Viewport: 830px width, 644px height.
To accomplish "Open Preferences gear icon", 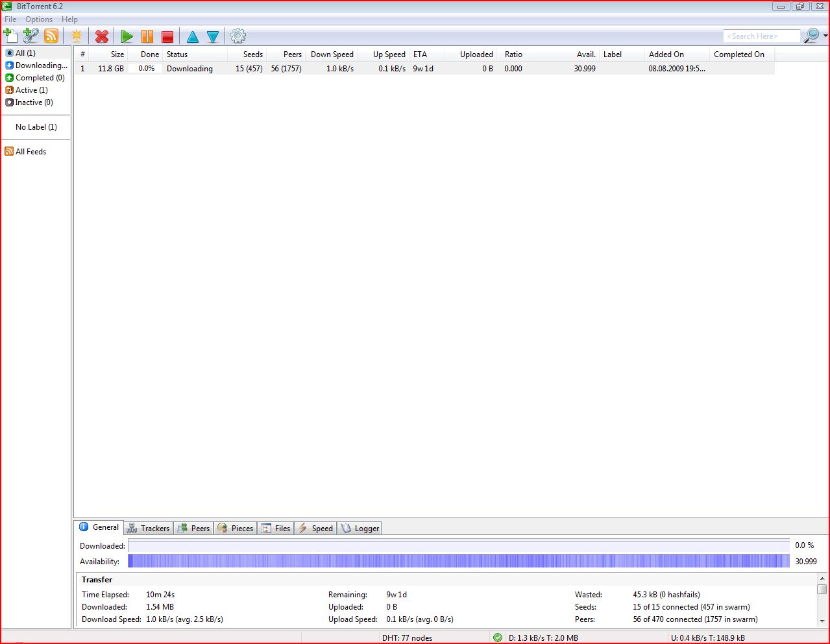I will 238,36.
